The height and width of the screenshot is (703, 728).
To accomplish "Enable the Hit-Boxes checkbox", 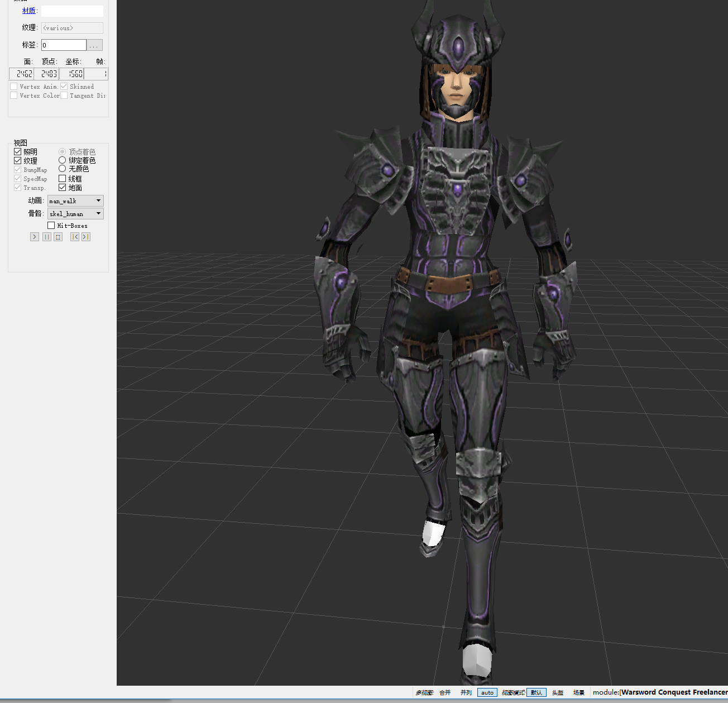I will click(51, 226).
